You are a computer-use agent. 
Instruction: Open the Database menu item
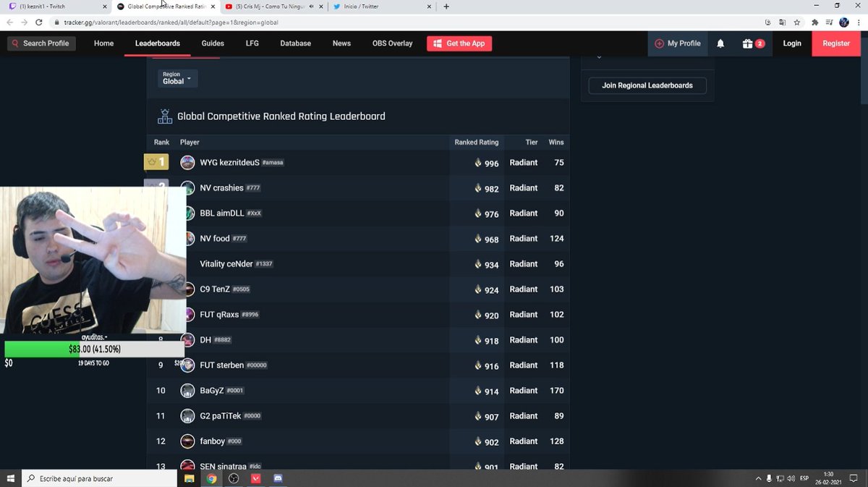coord(295,43)
